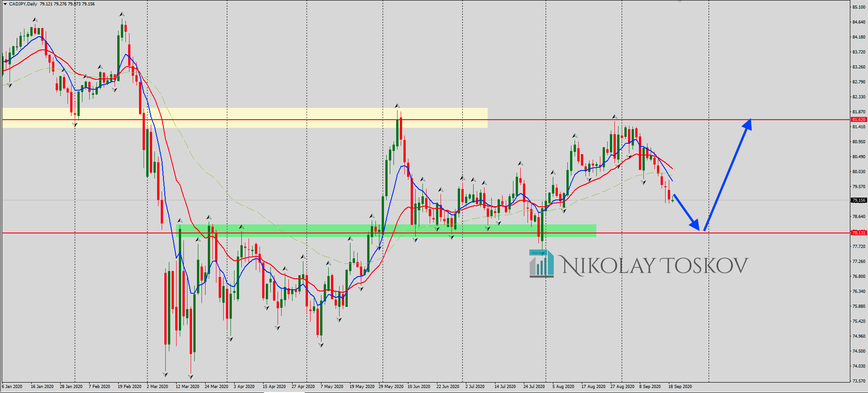Open the chart menu triangle beside CADJPY,Daily
The image size is (868, 393).
click(5, 4)
